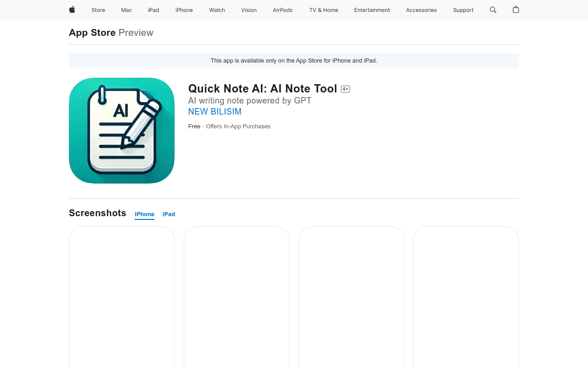Screen dimensions: 588x368
Task: Click the iPhone and iPad availability banner
Action: coord(294,61)
